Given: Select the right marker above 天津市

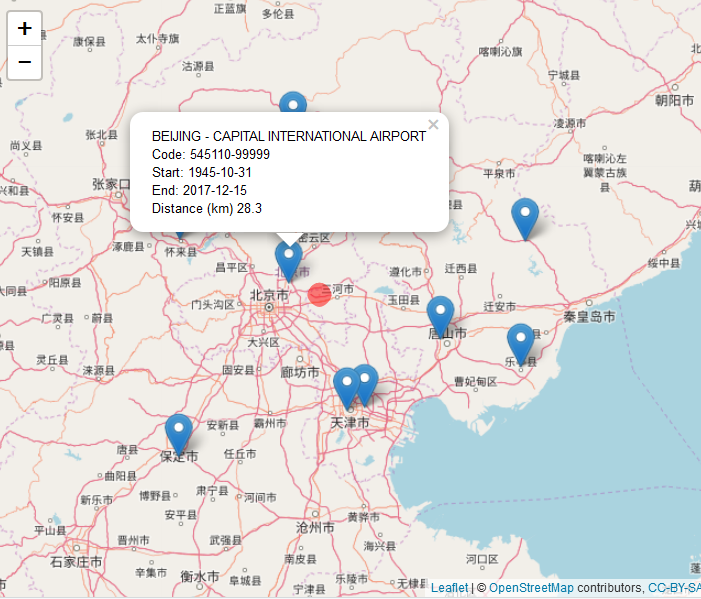Looking at the screenshot, I should click(x=365, y=383).
